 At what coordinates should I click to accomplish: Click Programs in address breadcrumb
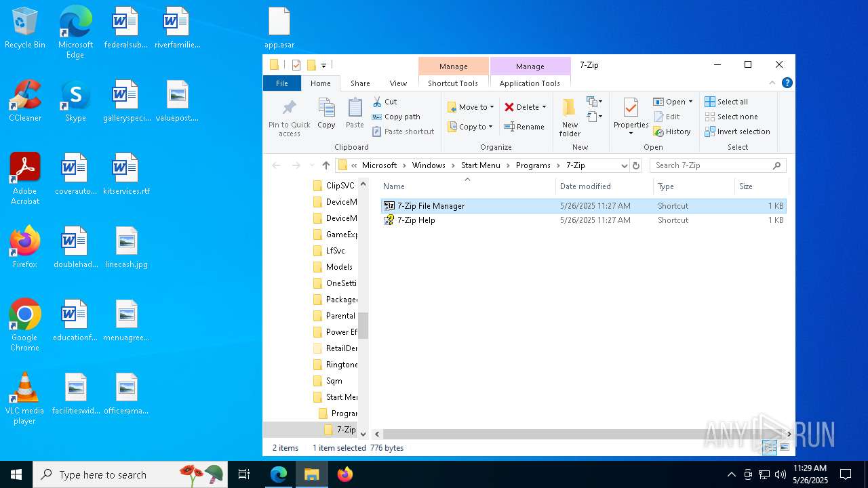point(533,165)
